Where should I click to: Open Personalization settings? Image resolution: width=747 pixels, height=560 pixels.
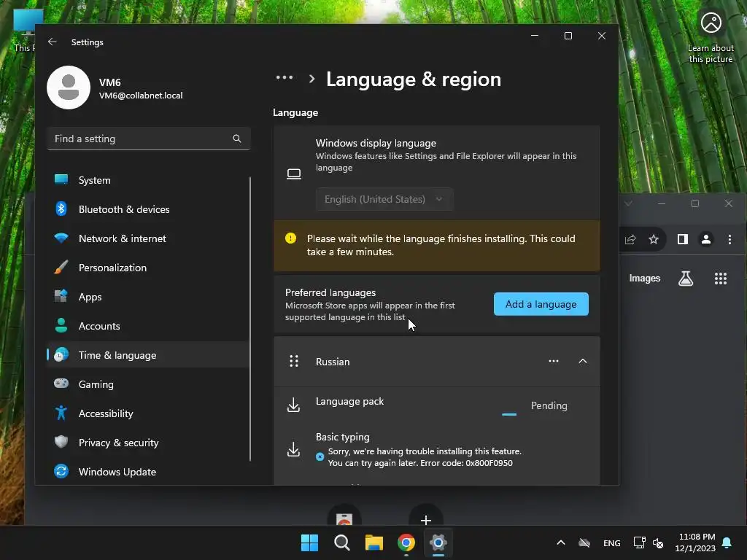pos(147,268)
